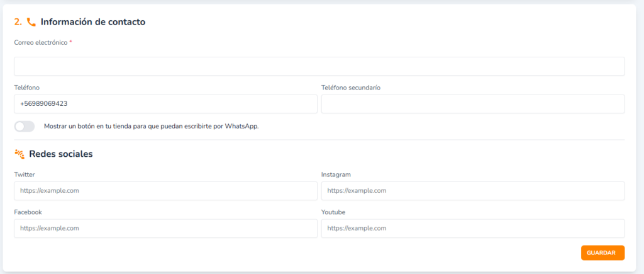
Task: Select the Youtube URL input field
Action: click(x=472, y=228)
